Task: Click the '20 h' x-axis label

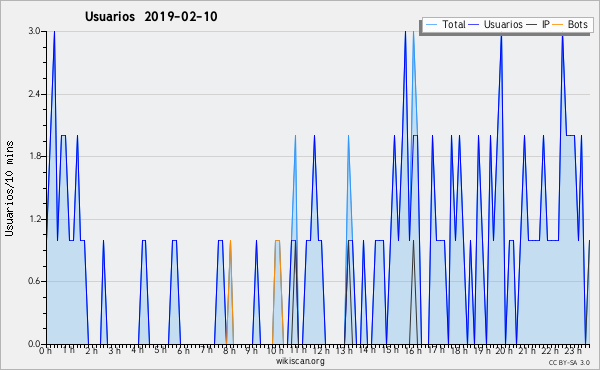Action: pyautogui.click(x=504, y=350)
